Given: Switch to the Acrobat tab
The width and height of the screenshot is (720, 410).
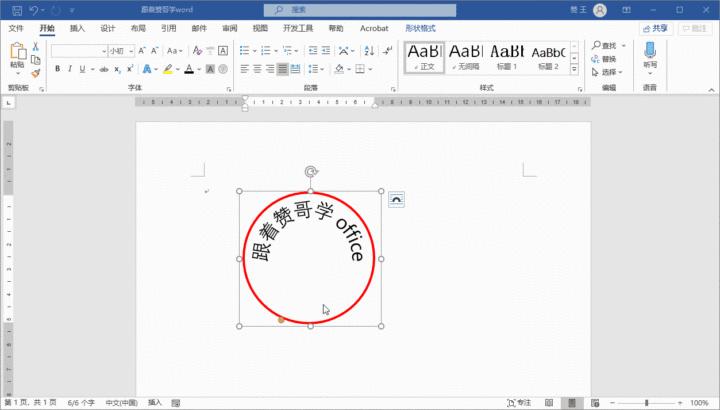Looking at the screenshot, I should (x=374, y=28).
